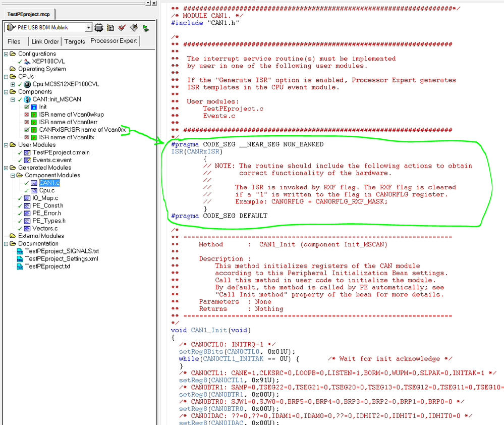Click the CAN1.c file icon
This screenshot has height=425, width=504.
click(34, 183)
